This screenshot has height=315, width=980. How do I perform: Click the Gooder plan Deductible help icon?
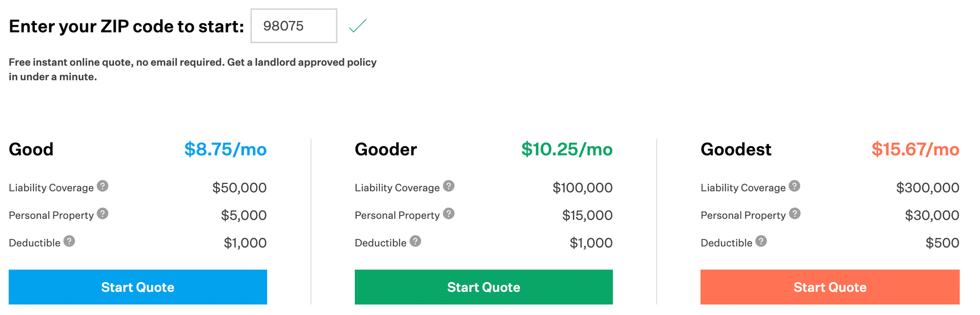(x=415, y=241)
